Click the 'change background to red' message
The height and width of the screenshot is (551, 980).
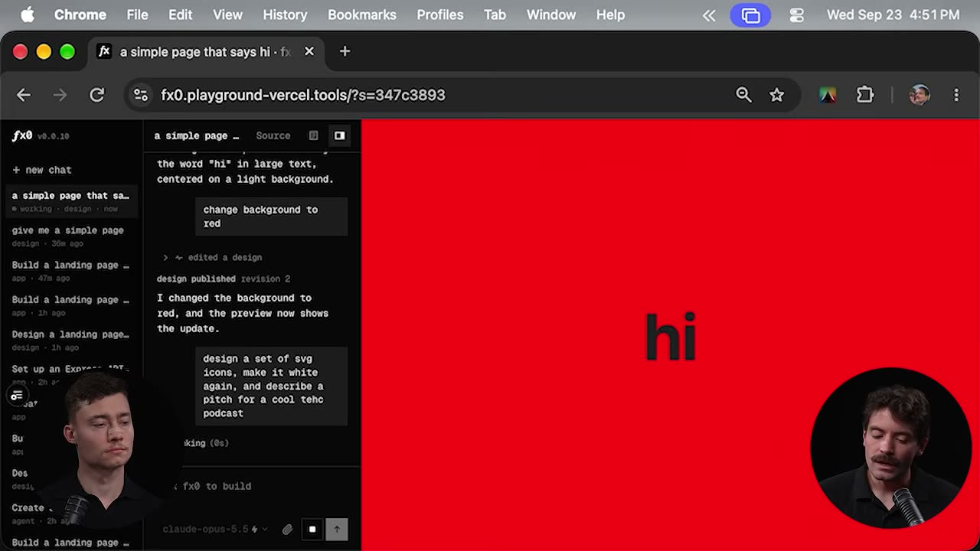tap(272, 217)
